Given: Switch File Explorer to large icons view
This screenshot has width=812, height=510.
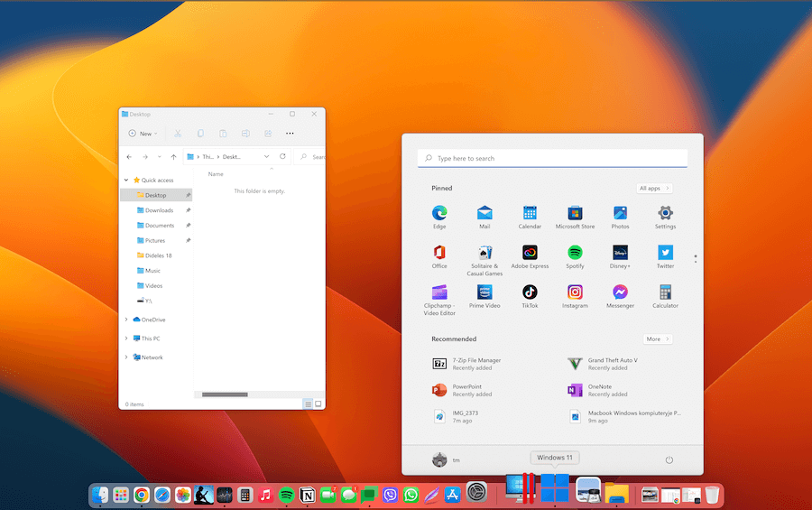Looking at the screenshot, I should (x=318, y=403).
